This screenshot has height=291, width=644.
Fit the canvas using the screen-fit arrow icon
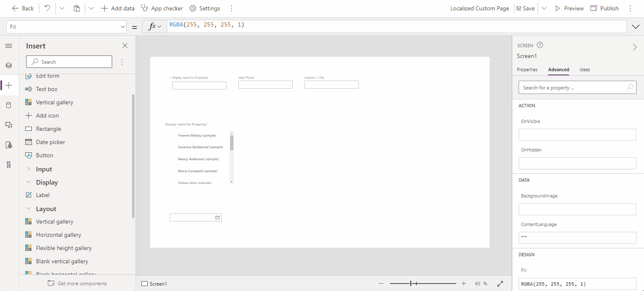(x=500, y=284)
